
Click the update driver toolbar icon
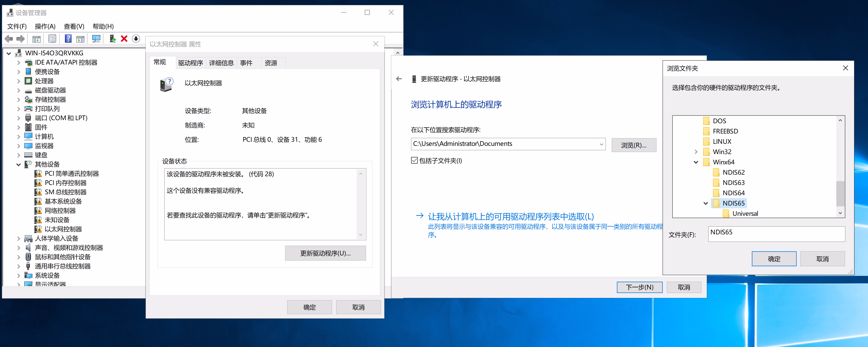point(113,39)
